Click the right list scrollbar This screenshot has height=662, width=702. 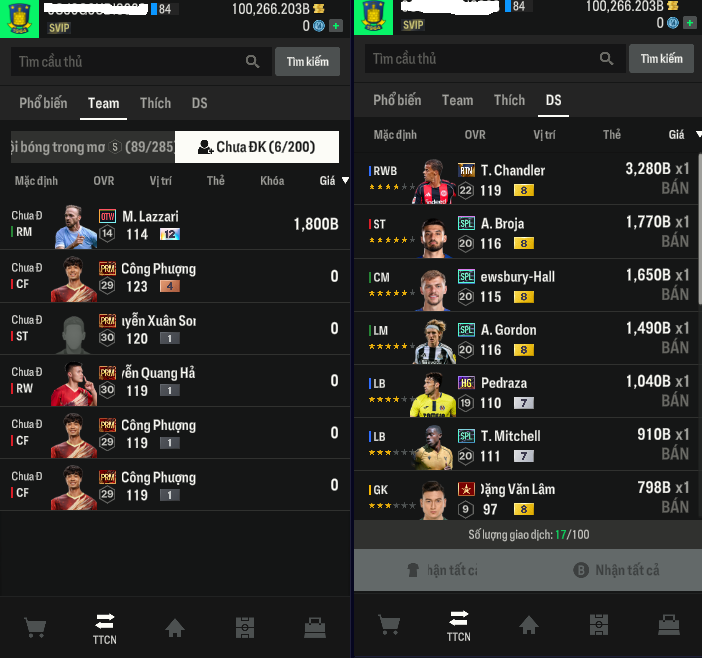(700, 229)
